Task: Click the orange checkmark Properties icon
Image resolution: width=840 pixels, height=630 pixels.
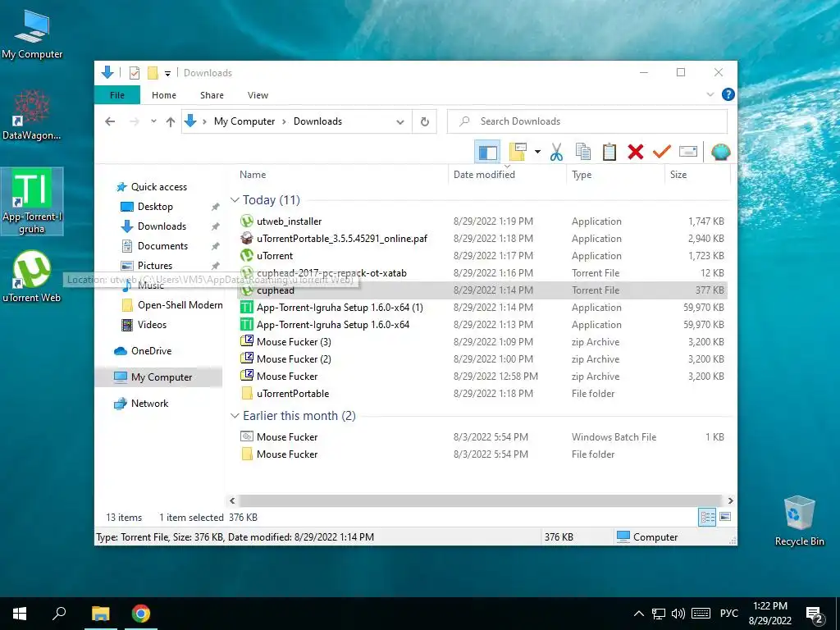Action: coord(662,152)
